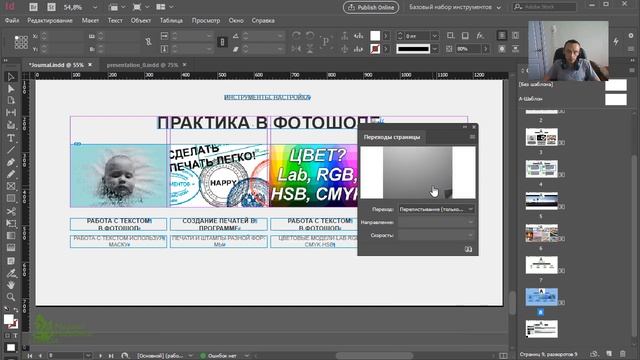
Task: Apply transition to all spreads icon
Action: 468,249
